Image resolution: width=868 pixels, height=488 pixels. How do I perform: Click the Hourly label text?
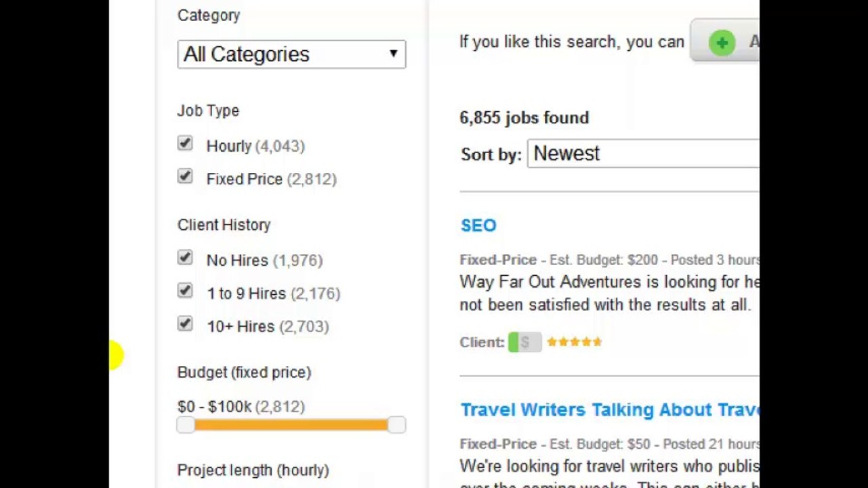coord(229,146)
